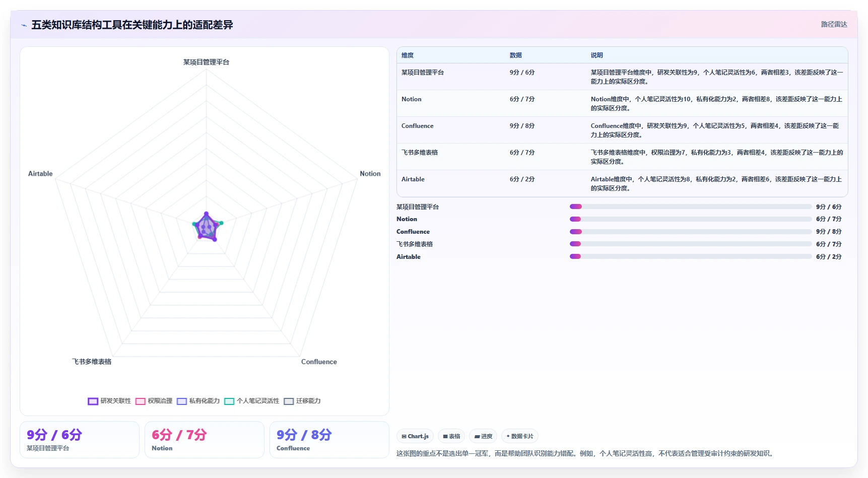Select the Notion table row cell

point(412,99)
